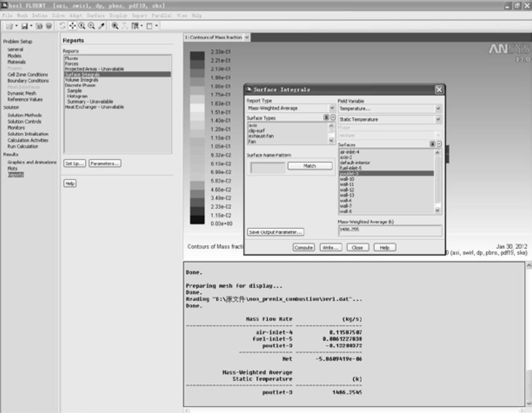Screen dimensions: 532x413
Task: Click the Compute button
Action: pyautogui.click(x=303, y=247)
